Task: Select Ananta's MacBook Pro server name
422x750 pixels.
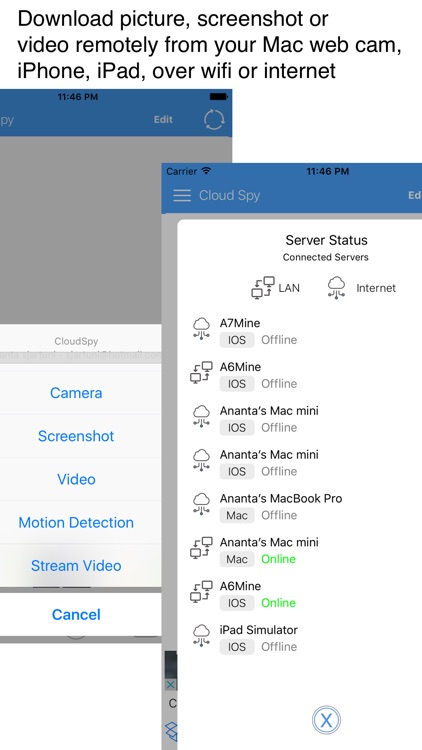Action: click(x=281, y=499)
